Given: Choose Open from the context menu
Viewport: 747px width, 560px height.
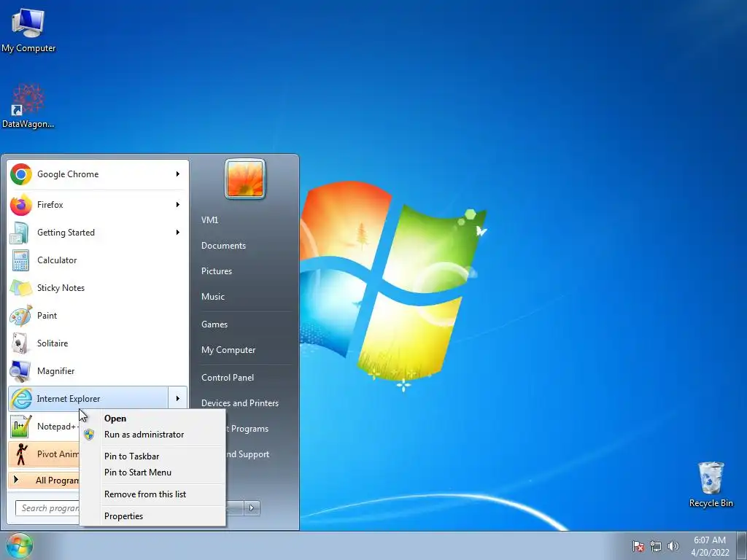Looking at the screenshot, I should 152,419.
